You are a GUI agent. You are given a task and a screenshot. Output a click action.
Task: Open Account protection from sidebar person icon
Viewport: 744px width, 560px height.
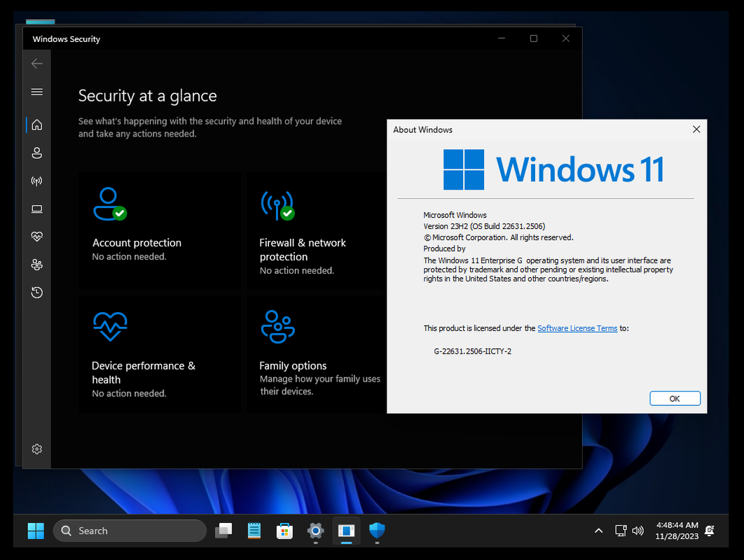point(36,153)
